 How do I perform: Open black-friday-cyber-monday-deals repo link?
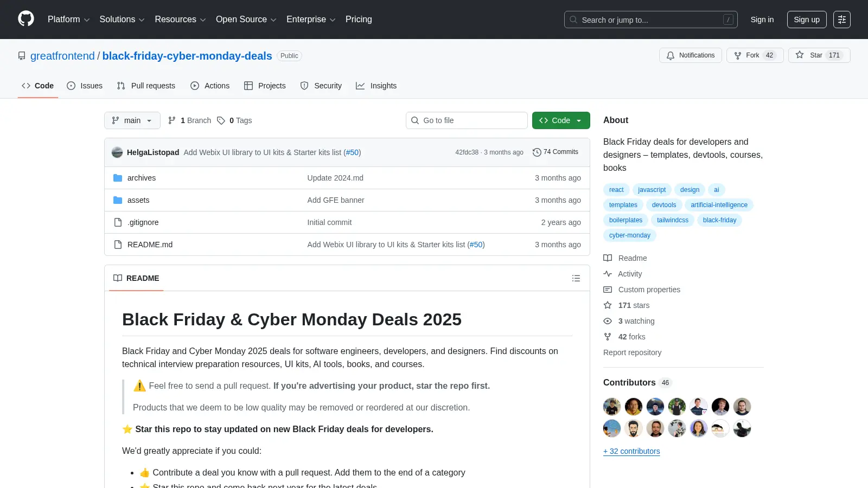[187, 56]
